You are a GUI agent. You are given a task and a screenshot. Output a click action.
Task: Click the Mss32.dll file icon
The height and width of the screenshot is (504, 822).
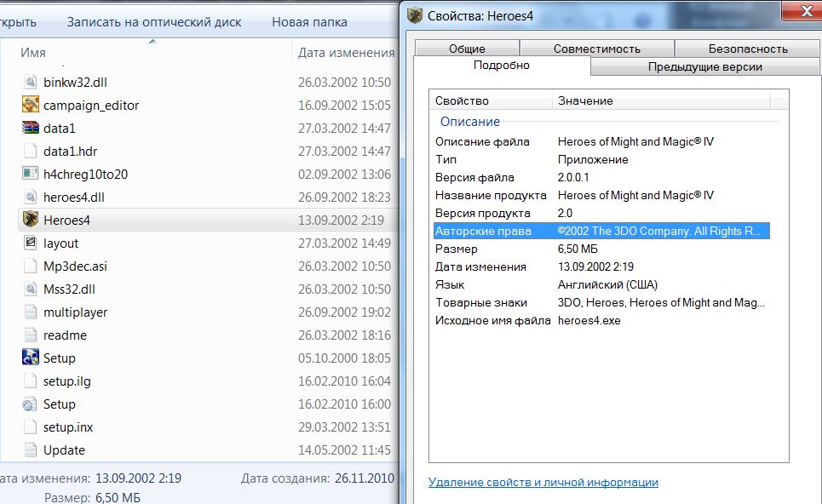click(x=31, y=289)
